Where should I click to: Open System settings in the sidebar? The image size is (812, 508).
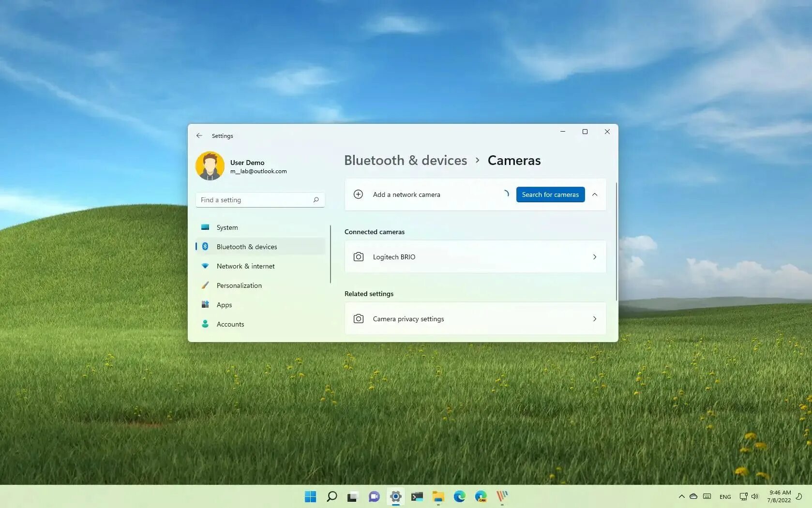(x=260, y=227)
